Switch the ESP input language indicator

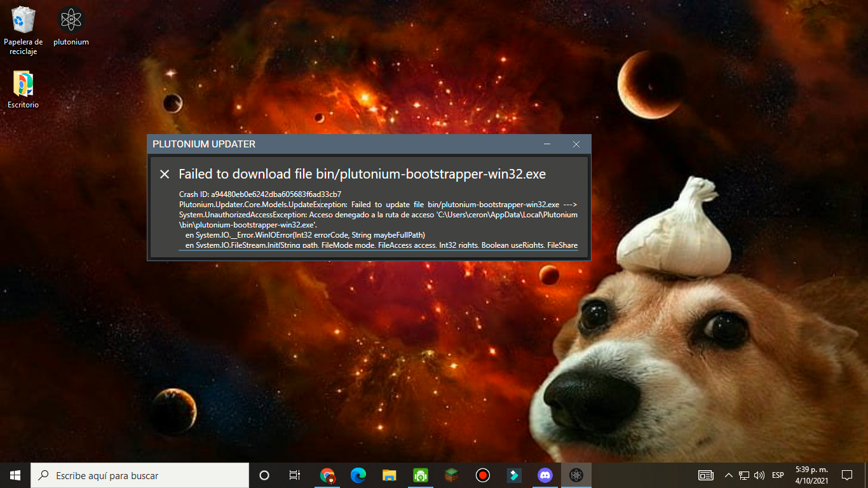778,475
